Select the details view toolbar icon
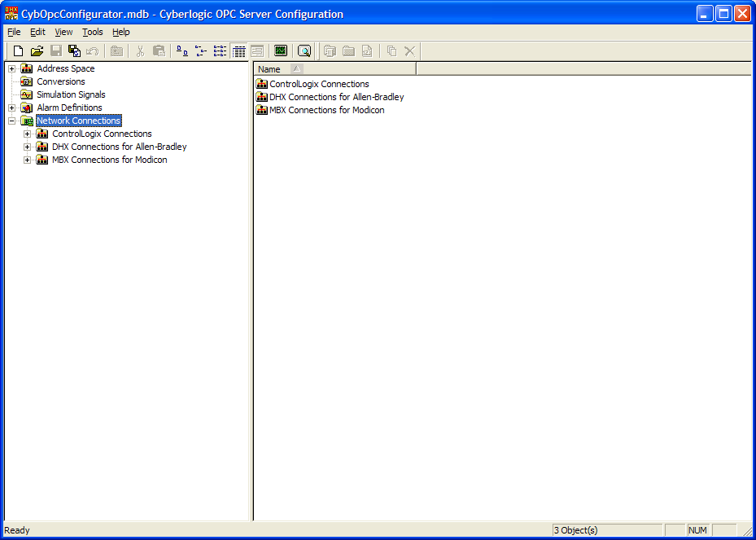This screenshot has width=756, height=540. click(x=238, y=50)
